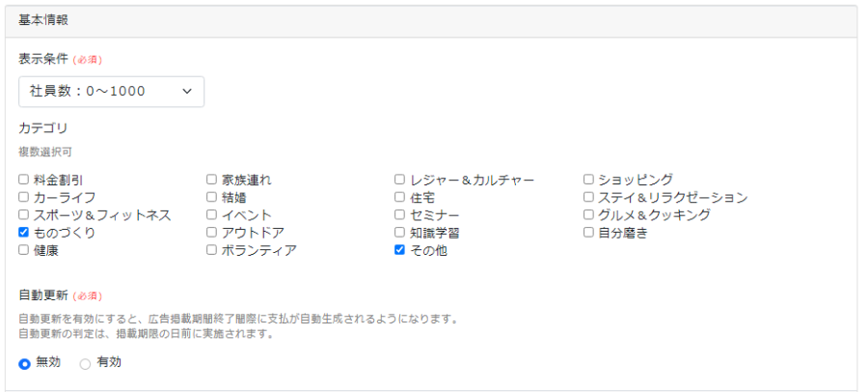This screenshot has height=392, width=868.
Task: Enable the アウトドア category checkbox
Action: 212,233
